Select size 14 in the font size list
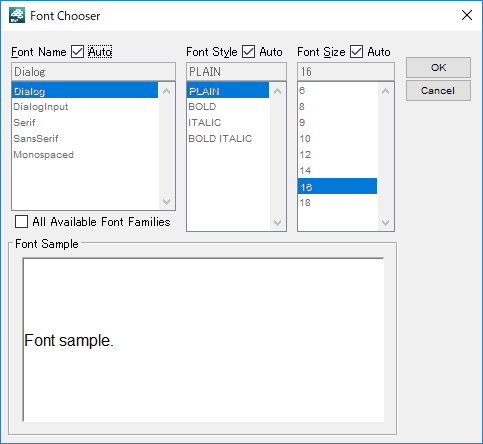Screen dimensions: 483x444 [x=338, y=171]
